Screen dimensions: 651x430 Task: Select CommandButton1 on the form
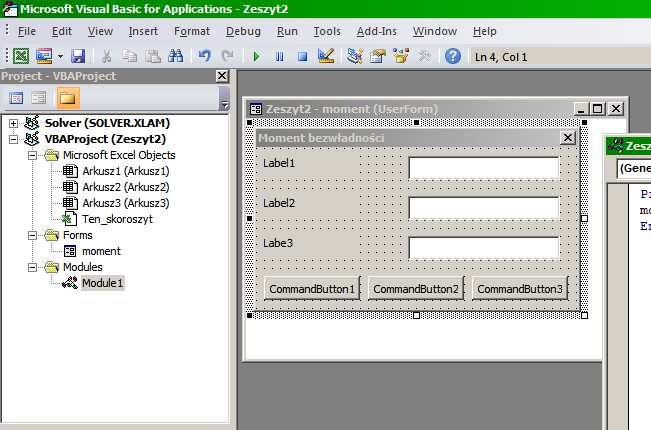312,288
